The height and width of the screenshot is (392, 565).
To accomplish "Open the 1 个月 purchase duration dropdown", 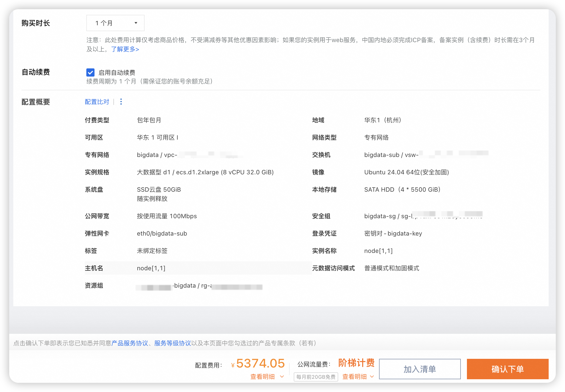I will point(115,23).
